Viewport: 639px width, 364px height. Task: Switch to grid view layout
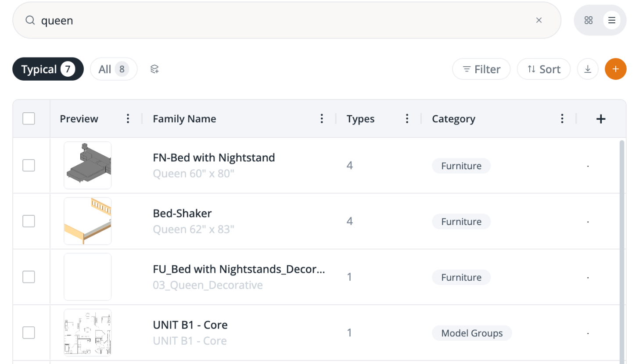point(589,20)
